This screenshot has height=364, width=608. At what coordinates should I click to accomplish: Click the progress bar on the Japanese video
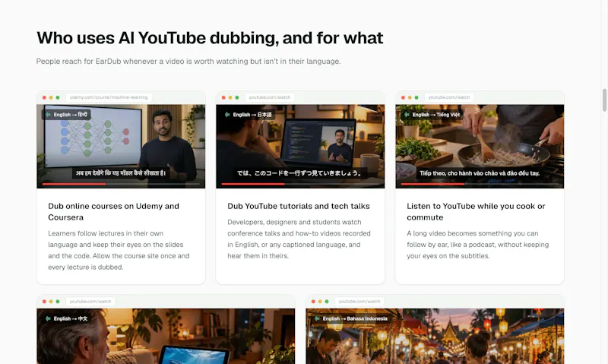300,184
